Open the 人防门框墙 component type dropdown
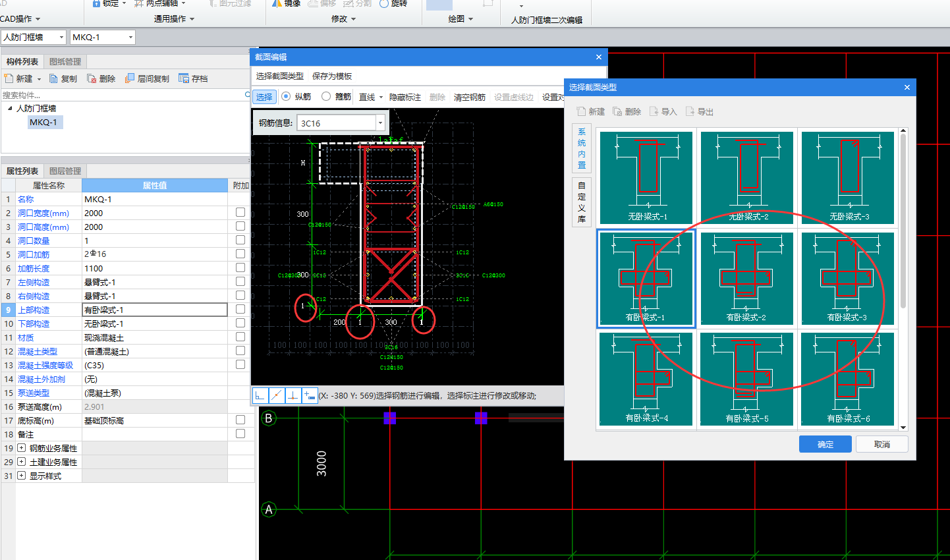950x560 pixels. (62, 38)
